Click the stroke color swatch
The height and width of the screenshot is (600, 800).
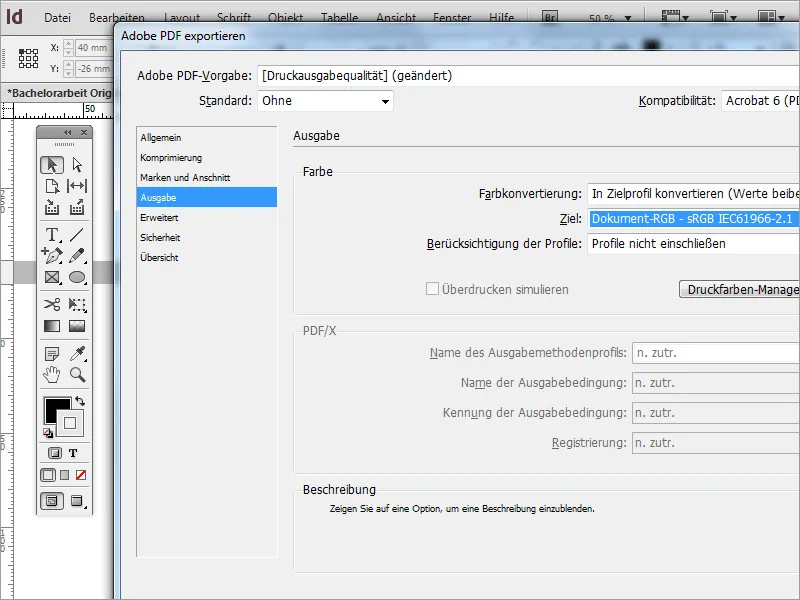pos(70,423)
